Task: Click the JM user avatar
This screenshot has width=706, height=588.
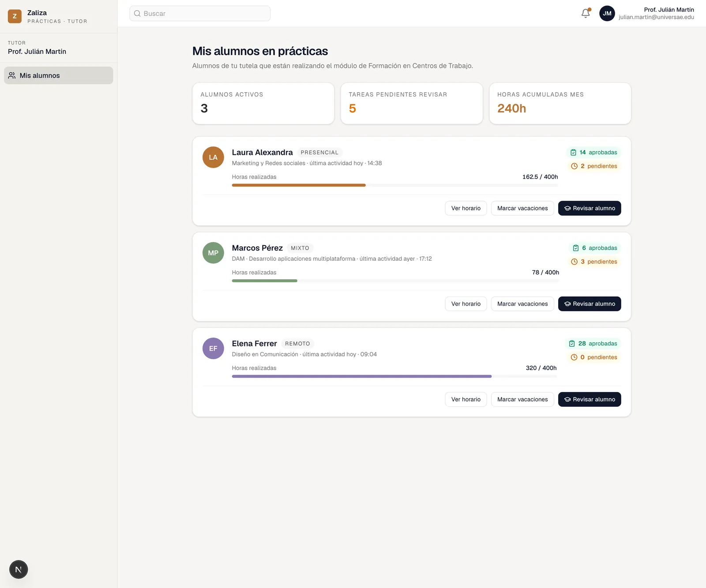Action: 607,13
